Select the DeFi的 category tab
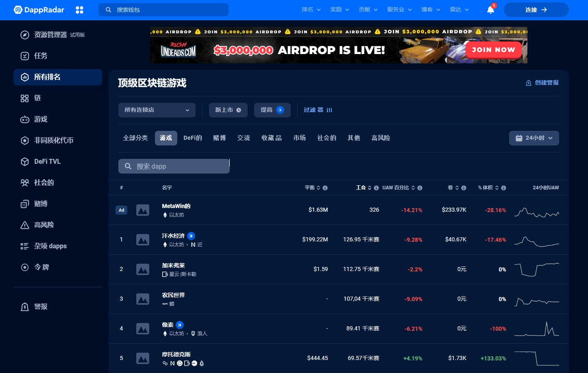 click(193, 138)
